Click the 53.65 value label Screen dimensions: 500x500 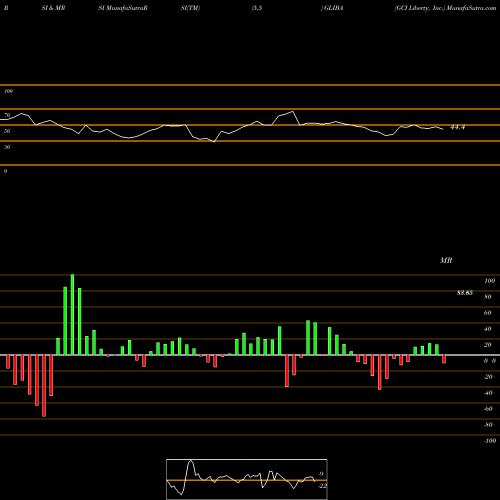[465, 293]
